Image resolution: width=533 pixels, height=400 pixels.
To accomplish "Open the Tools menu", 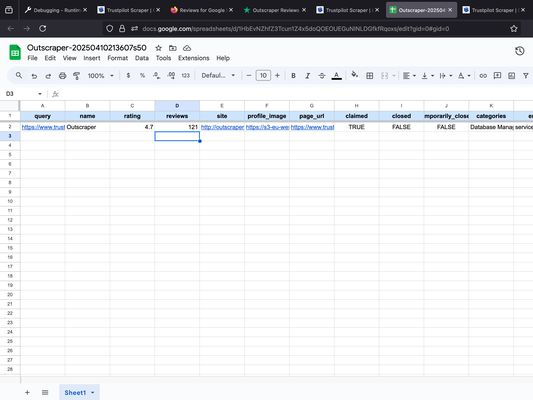I will point(163,58).
